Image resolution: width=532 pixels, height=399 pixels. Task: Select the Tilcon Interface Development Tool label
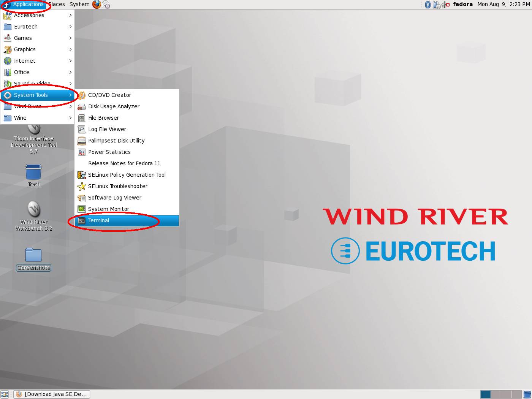(34, 145)
